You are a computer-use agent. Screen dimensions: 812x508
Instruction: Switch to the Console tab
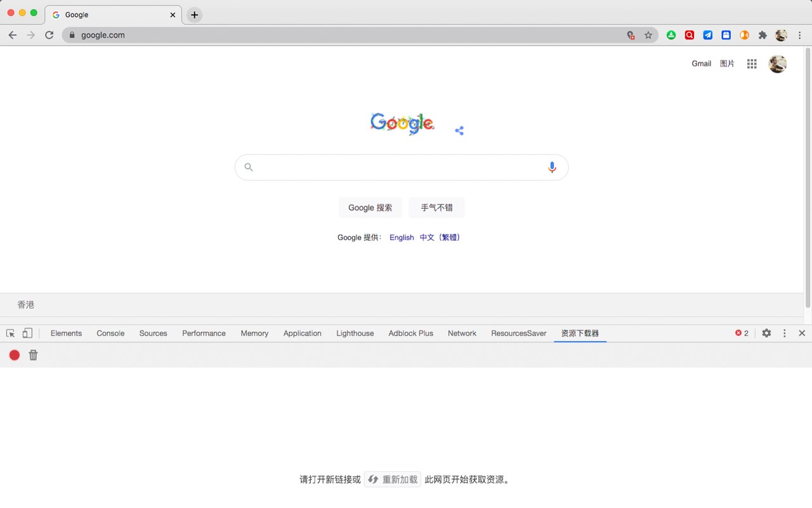tap(110, 333)
